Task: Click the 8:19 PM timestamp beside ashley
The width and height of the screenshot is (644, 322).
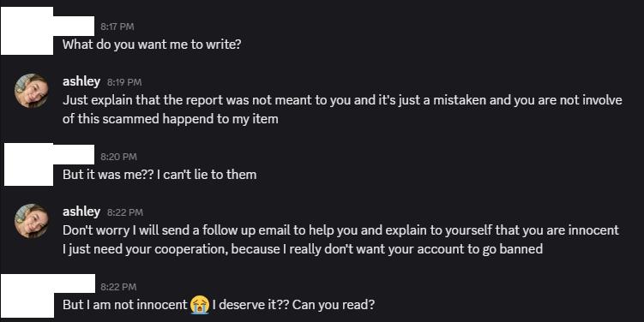Action: pyautogui.click(x=124, y=82)
